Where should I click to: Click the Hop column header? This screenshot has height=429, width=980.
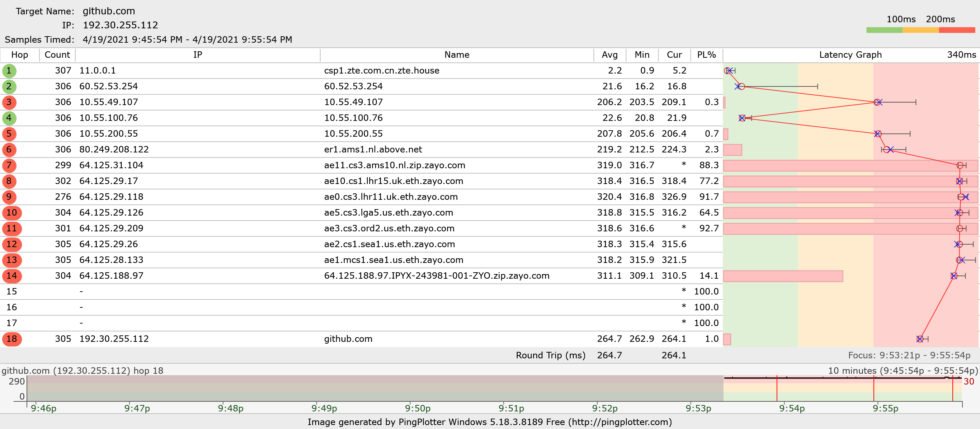click(20, 55)
